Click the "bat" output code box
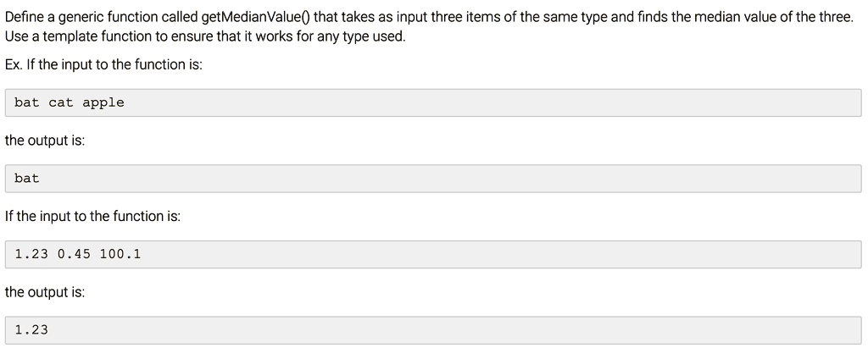Screen dimensions: 868x348 pos(433,179)
